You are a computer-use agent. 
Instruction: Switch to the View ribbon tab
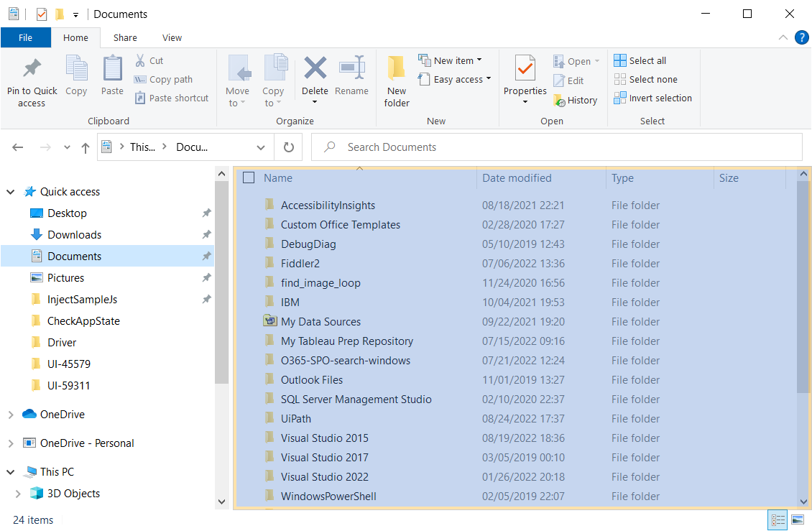coord(172,38)
